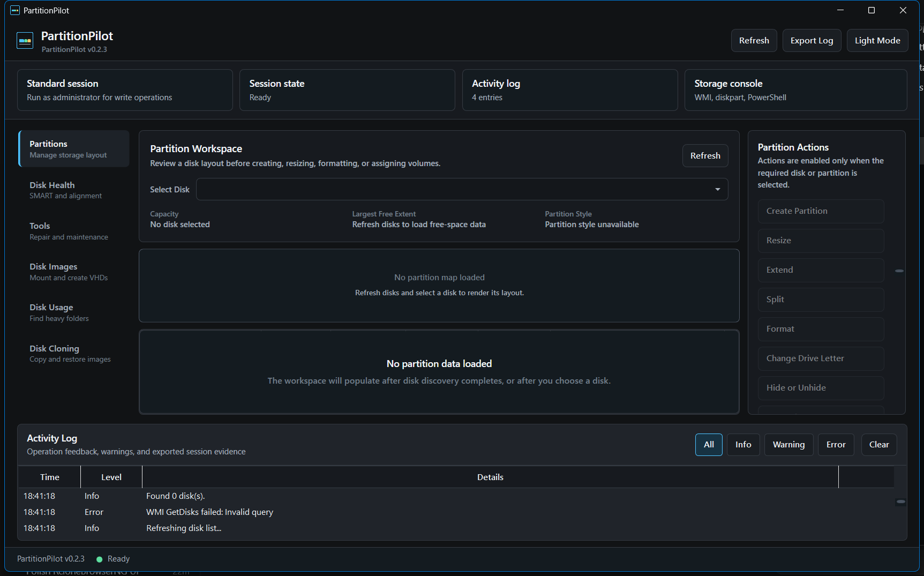Refresh disks in Partition Workspace panel
The image size is (924, 576).
pos(705,156)
